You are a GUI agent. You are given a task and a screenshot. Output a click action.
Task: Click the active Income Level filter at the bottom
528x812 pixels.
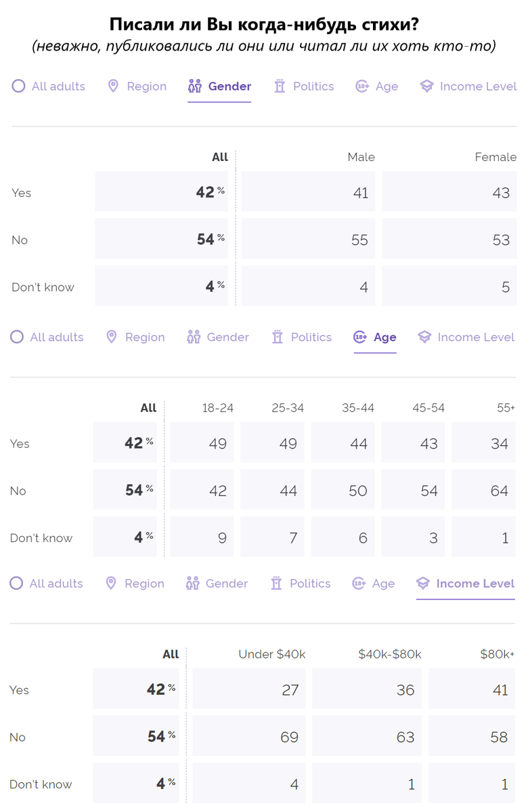point(466,583)
